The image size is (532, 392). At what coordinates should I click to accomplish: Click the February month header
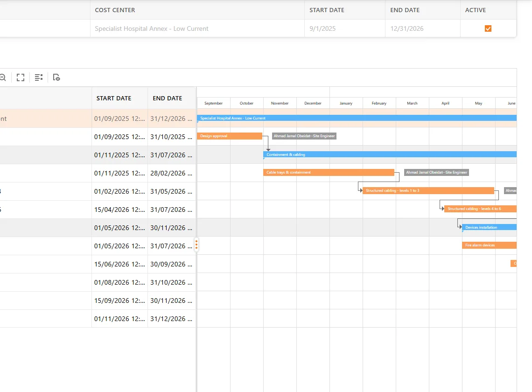[379, 103]
